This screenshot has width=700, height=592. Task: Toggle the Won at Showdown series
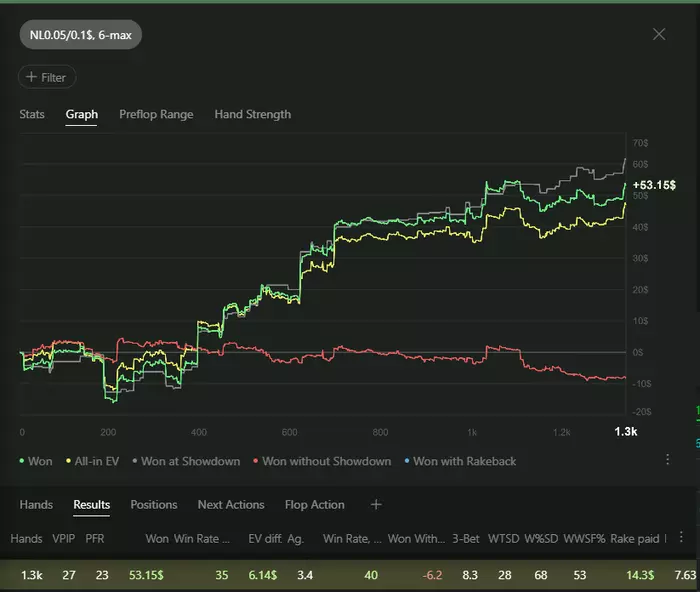(186, 461)
